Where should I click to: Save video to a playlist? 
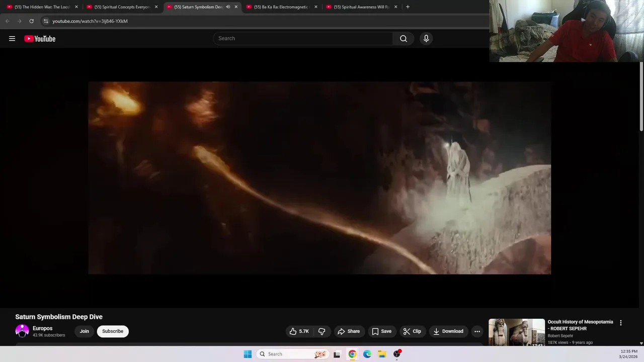tap(382, 331)
